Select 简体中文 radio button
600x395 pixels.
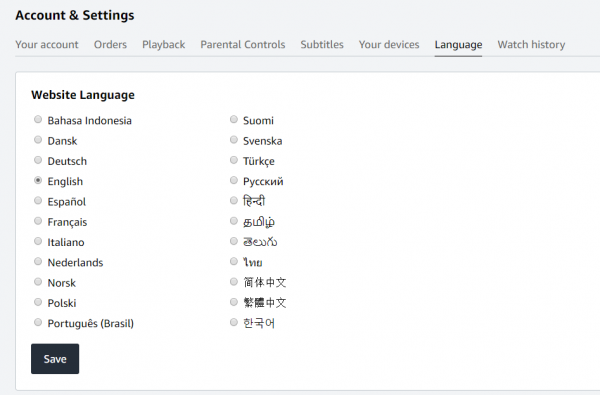pos(234,282)
